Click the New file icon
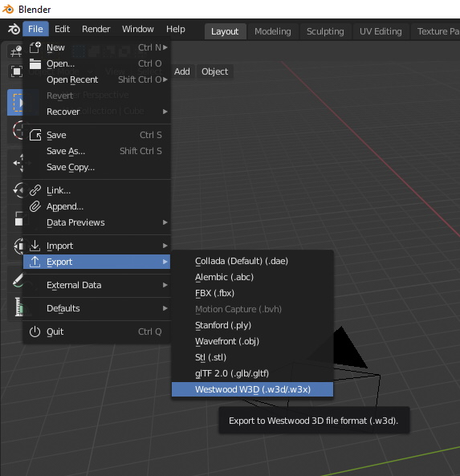 [35, 47]
